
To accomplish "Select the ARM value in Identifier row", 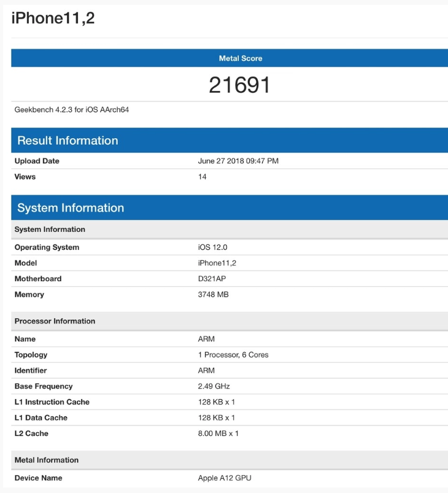I will (x=206, y=370).
